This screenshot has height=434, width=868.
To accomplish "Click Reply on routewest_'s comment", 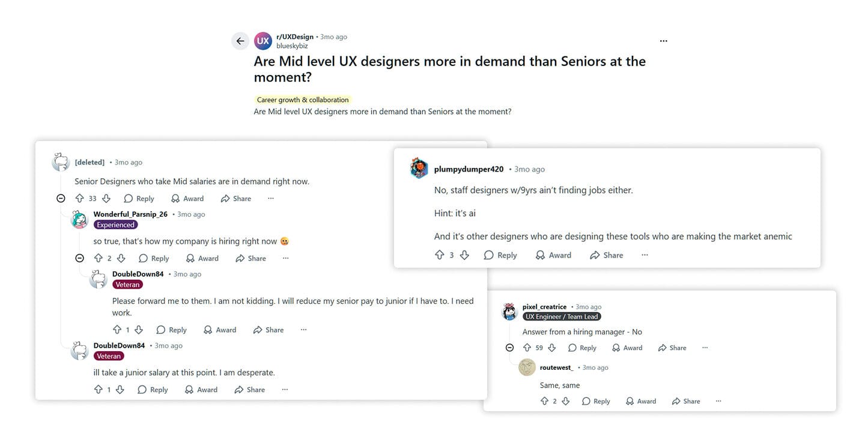I will click(x=595, y=400).
